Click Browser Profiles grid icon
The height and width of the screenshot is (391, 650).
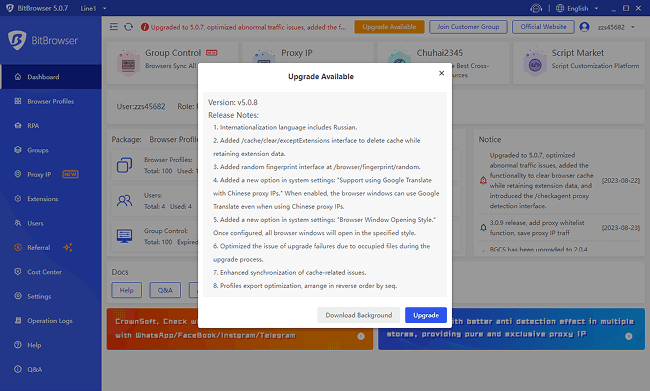tap(18, 101)
